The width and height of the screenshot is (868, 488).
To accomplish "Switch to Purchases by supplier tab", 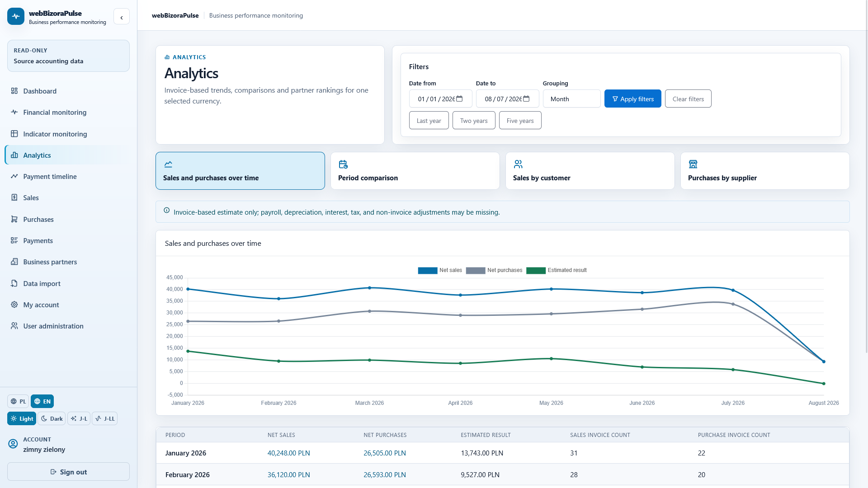I will point(765,171).
